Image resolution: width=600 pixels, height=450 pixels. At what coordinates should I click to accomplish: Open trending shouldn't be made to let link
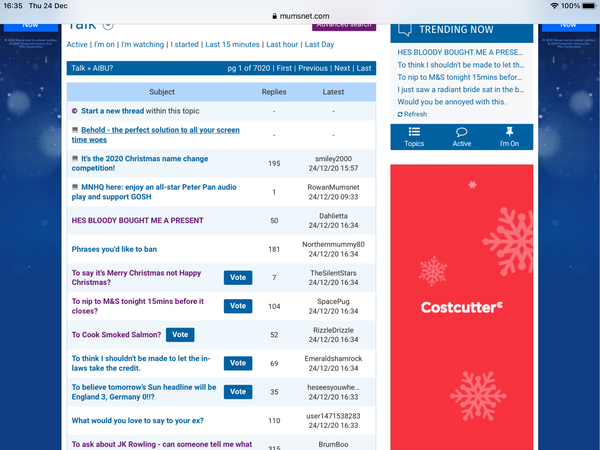coord(461,65)
